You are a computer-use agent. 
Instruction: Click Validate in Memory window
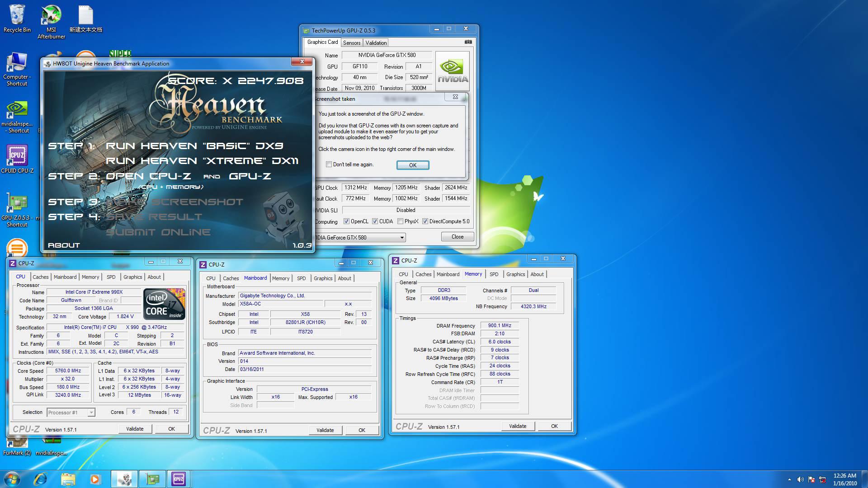(x=518, y=426)
